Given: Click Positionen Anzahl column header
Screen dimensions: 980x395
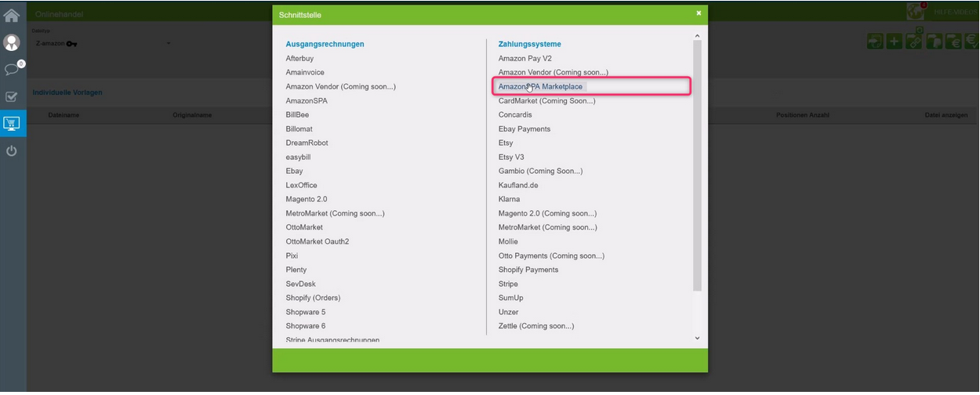Looking at the screenshot, I should click(x=803, y=115).
